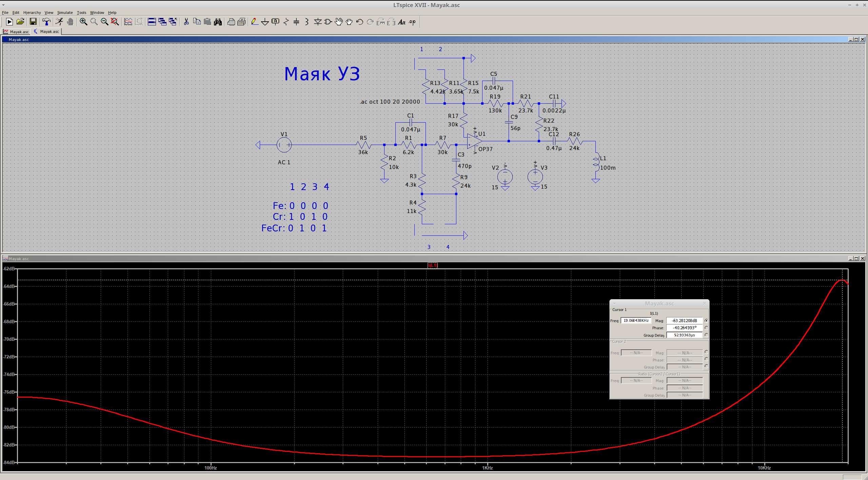Select Cursor 1 Mag radio button
Screen dimensions: 868x480
tap(706, 321)
